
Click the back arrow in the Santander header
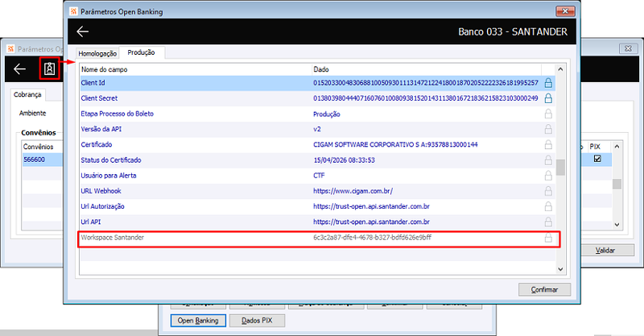(83, 31)
